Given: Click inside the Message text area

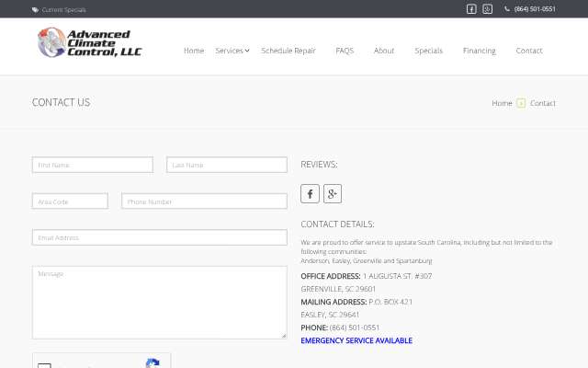Looking at the screenshot, I should [x=160, y=303].
